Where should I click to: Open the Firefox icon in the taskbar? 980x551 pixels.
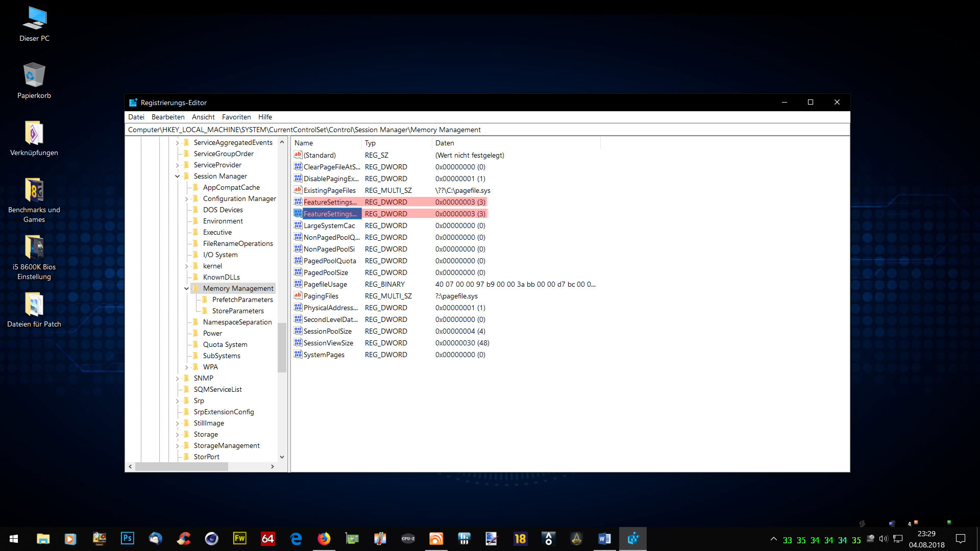pos(324,538)
